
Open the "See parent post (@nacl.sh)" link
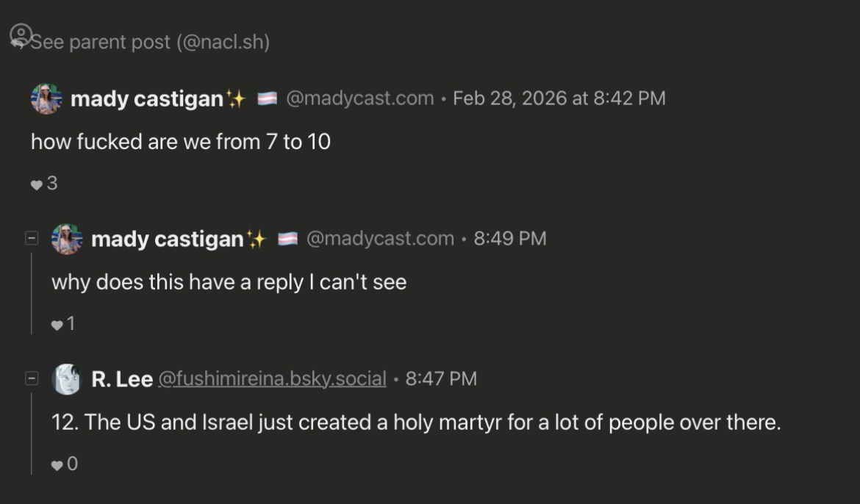pyautogui.click(x=150, y=42)
